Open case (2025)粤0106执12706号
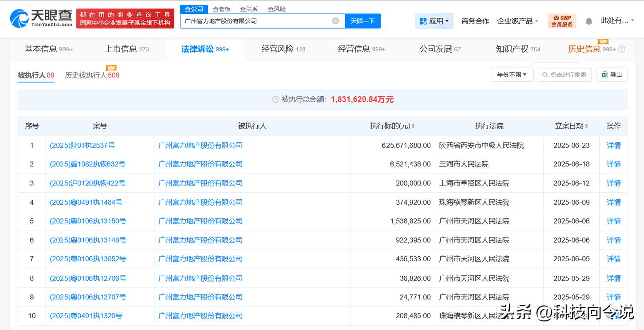644x330 pixels. pyautogui.click(x=88, y=278)
